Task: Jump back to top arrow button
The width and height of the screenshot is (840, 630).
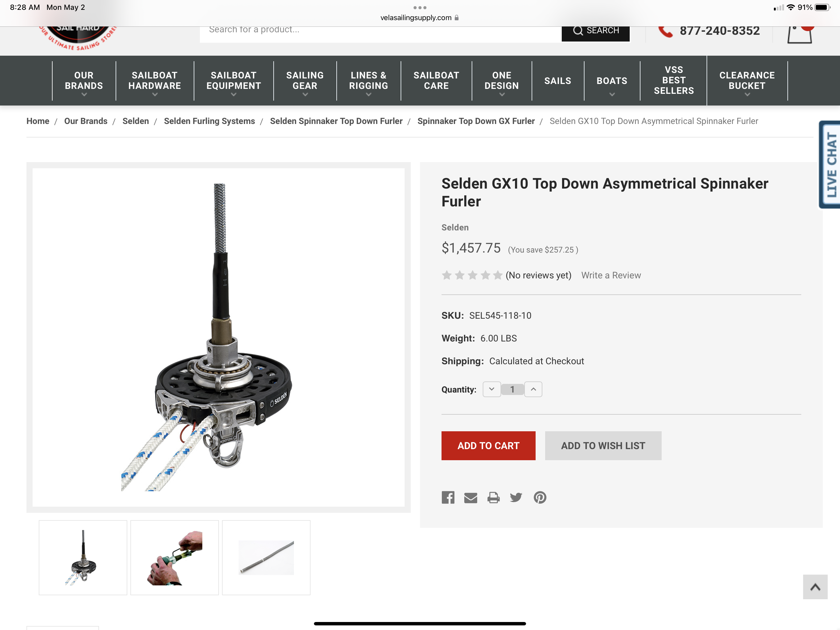Action: coord(815,587)
